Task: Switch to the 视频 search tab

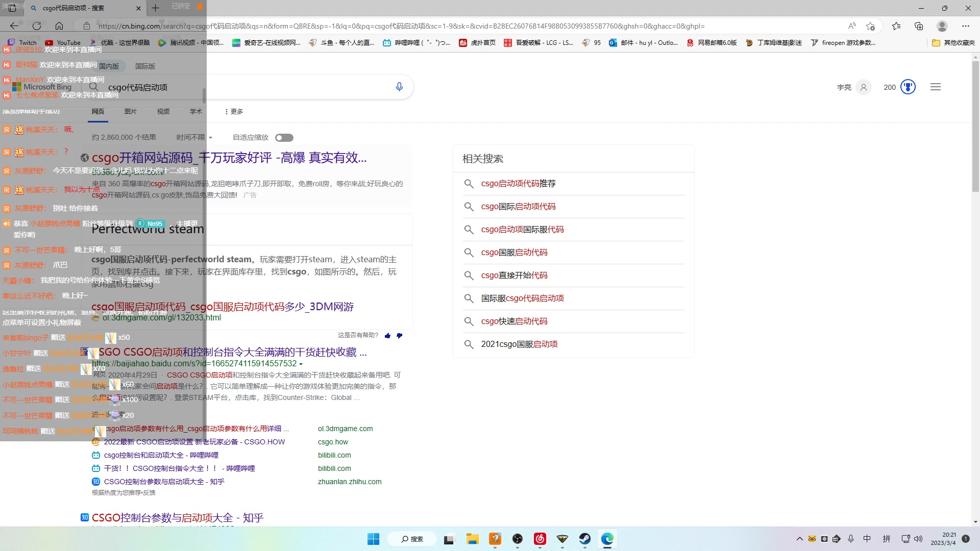Action: 163,112
